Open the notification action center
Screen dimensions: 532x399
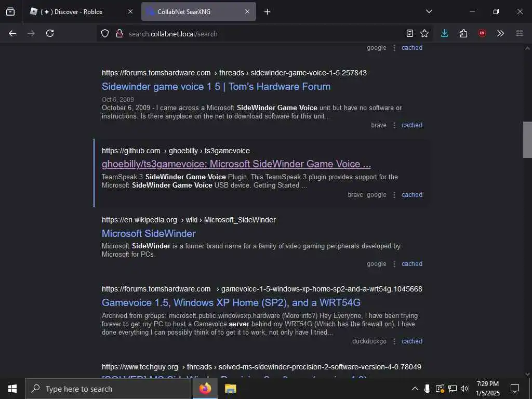[515, 389]
